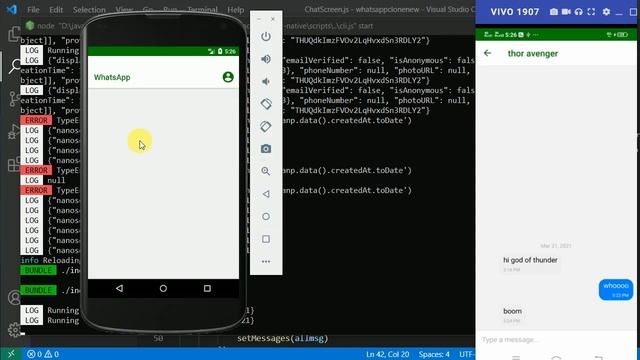
Task: Click Spaces: 4 indentation setting
Action: point(434,354)
